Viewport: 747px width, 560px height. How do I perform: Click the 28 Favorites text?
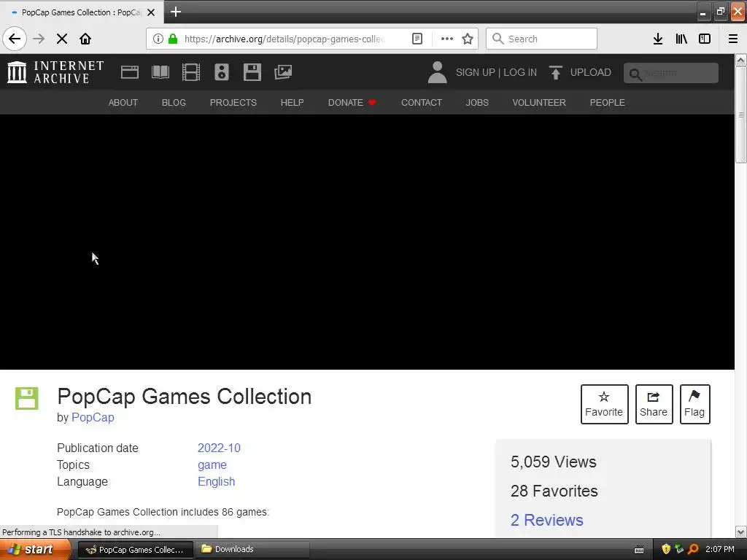(x=554, y=491)
